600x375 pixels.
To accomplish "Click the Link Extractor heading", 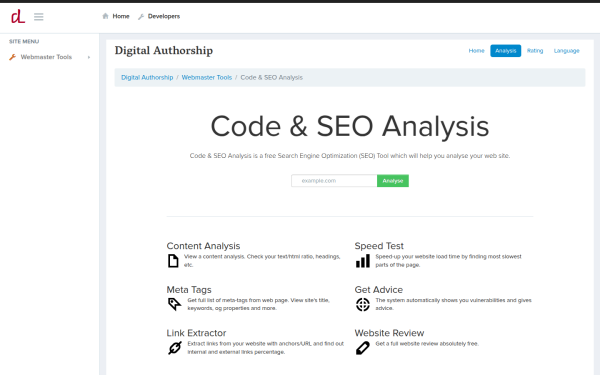I will pyautogui.click(x=196, y=333).
